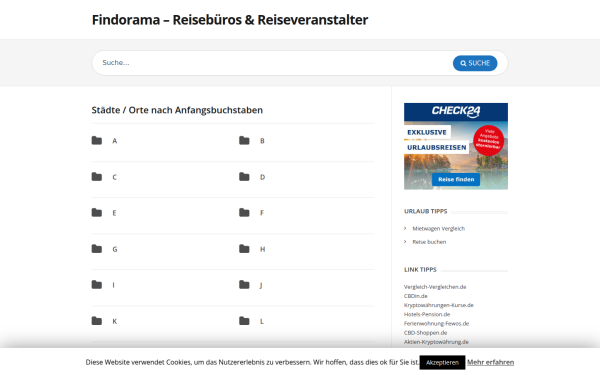Open cities starting with letter D
This screenshot has width=600, height=375.
tap(262, 177)
